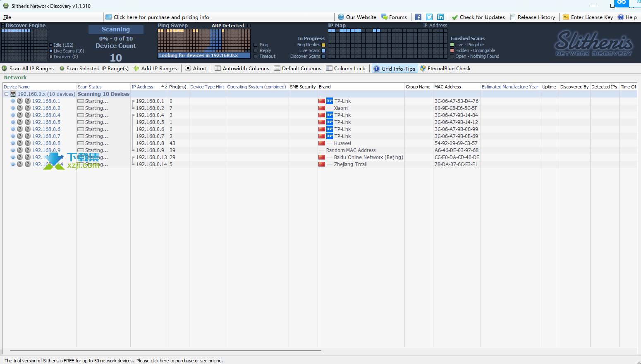Click the LinkedIn icon in the top bar
The image size is (641, 364).
(440, 17)
